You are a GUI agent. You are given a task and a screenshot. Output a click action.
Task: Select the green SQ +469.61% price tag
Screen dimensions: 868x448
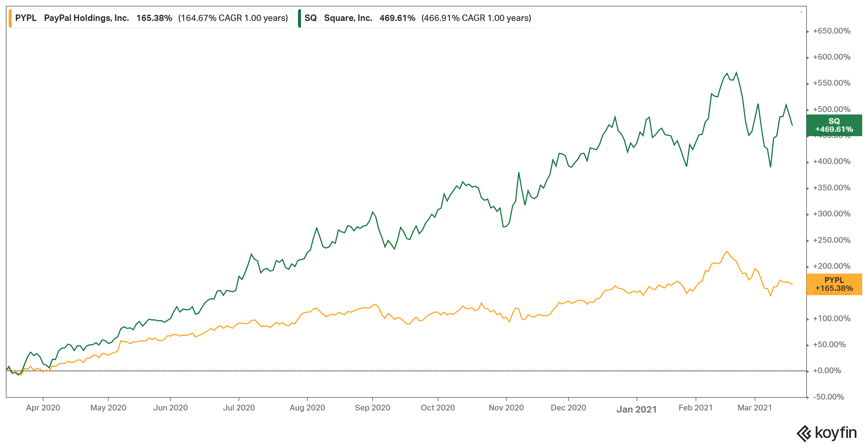tap(834, 125)
